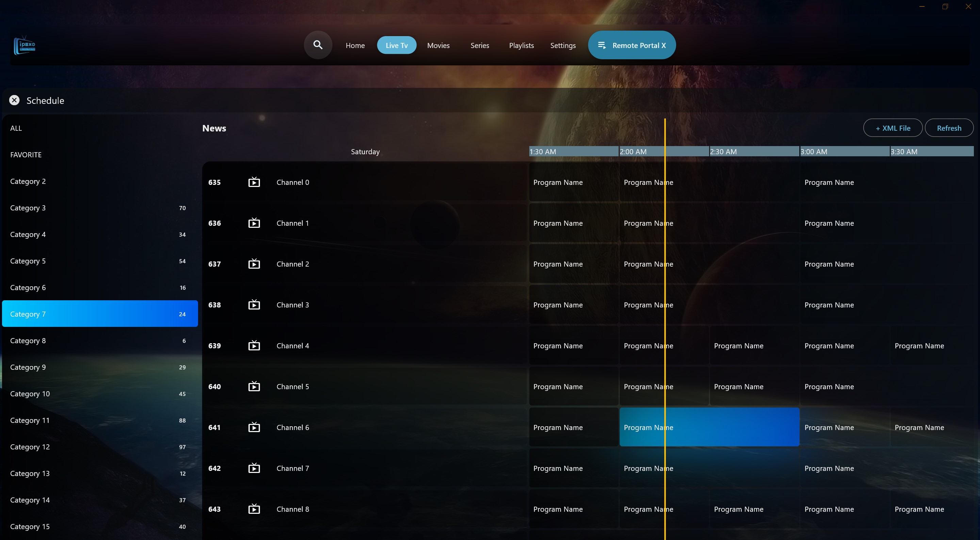This screenshot has width=980, height=540.
Task: Open Playlists from navigation bar
Action: pyautogui.click(x=522, y=45)
